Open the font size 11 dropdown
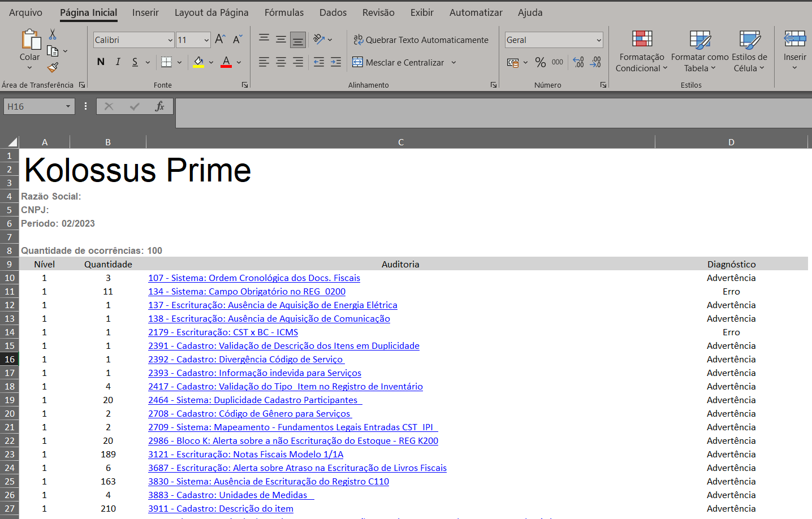The width and height of the screenshot is (812, 519). point(206,40)
